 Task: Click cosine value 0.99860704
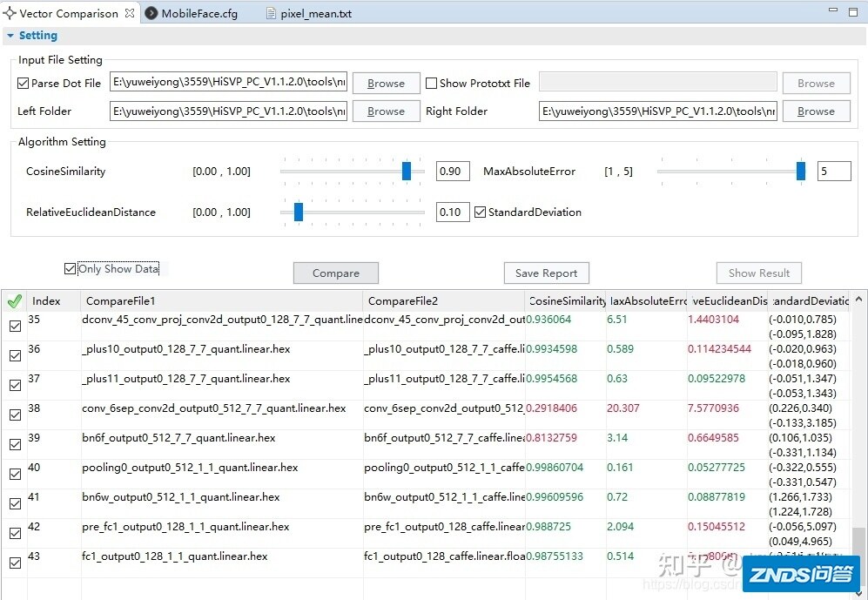pyautogui.click(x=555, y=468)
